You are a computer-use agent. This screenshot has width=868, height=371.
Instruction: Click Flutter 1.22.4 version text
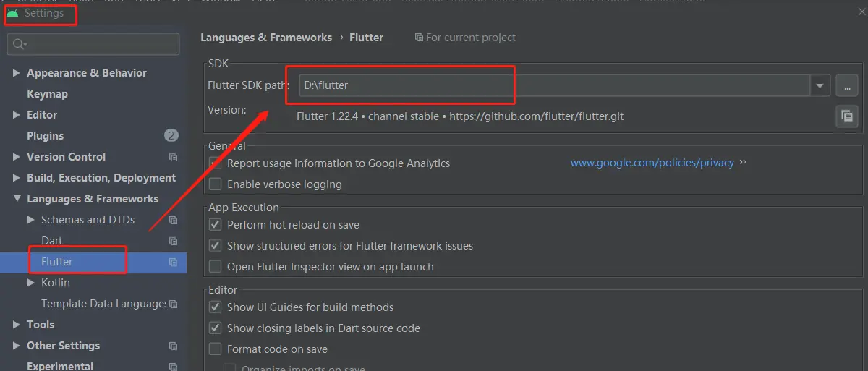click(460, 116)
